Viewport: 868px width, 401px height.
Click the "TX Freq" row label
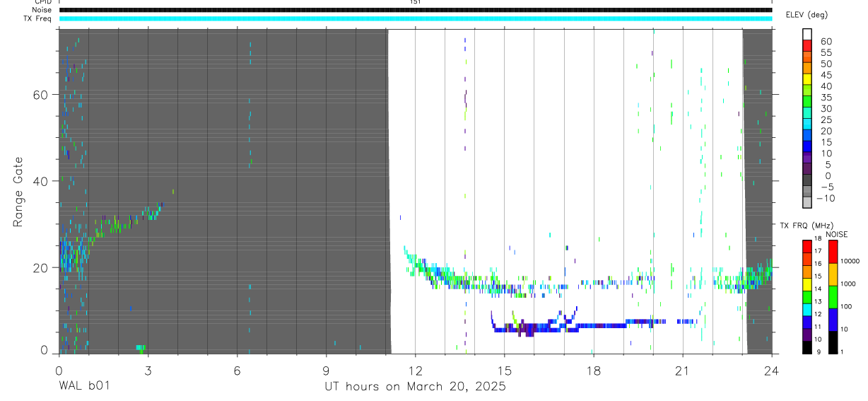(x=38, y=18)
